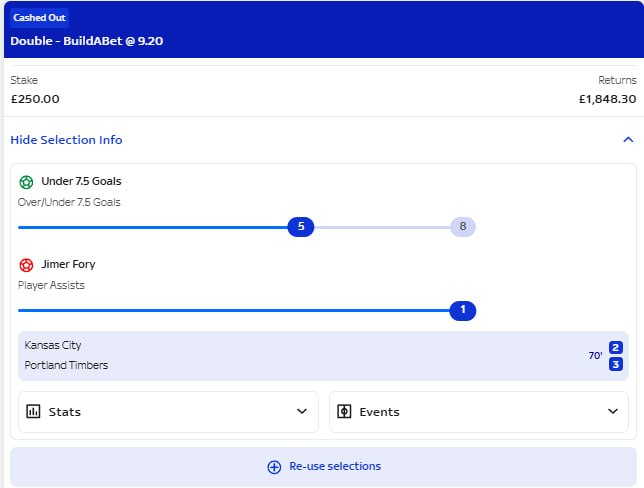The height and width of the screenshot is (488, 644).
Task: Click the assists progress marker showing 1
Action: [463, 311]
